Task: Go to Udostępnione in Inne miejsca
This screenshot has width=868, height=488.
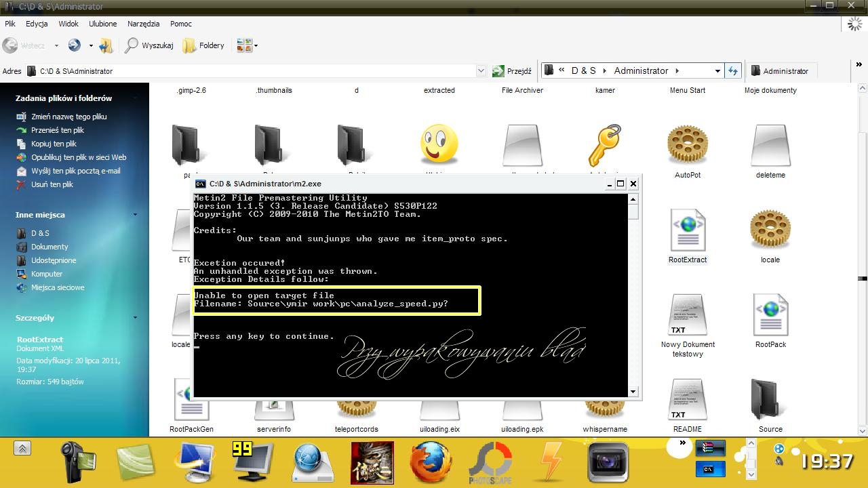Action: click(x=54, y=260)
